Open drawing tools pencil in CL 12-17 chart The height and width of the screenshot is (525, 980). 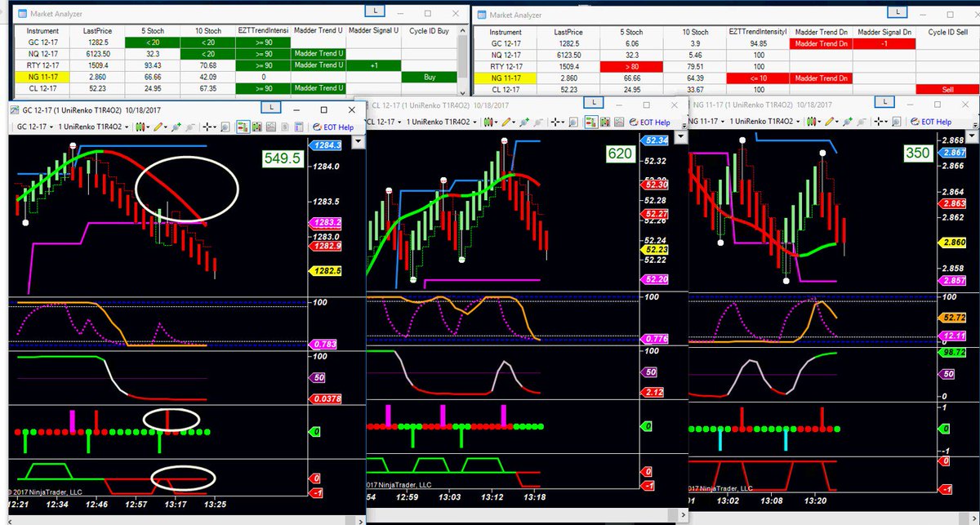point(509,122)
